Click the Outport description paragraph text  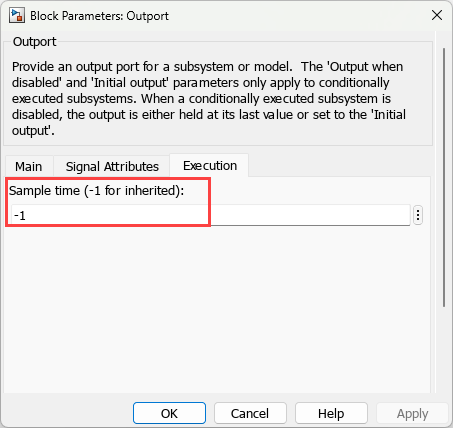(x=209, y=99)
